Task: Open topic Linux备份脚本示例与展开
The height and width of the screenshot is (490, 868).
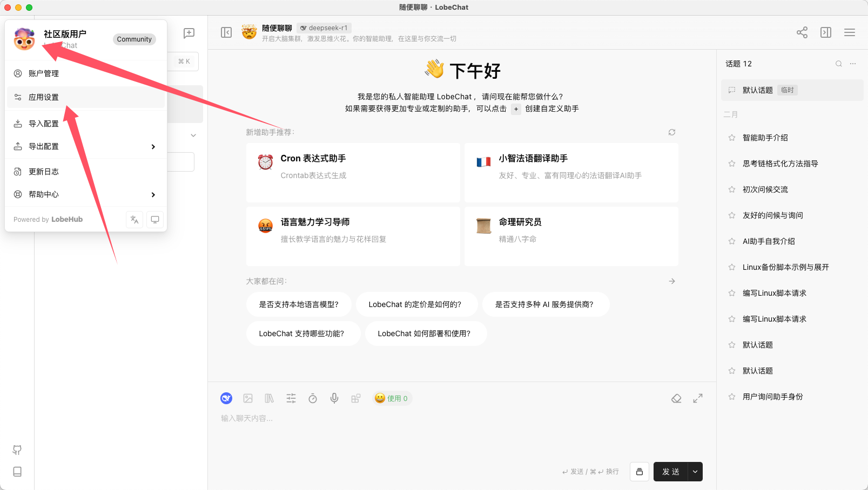Action: click(792, 267)
